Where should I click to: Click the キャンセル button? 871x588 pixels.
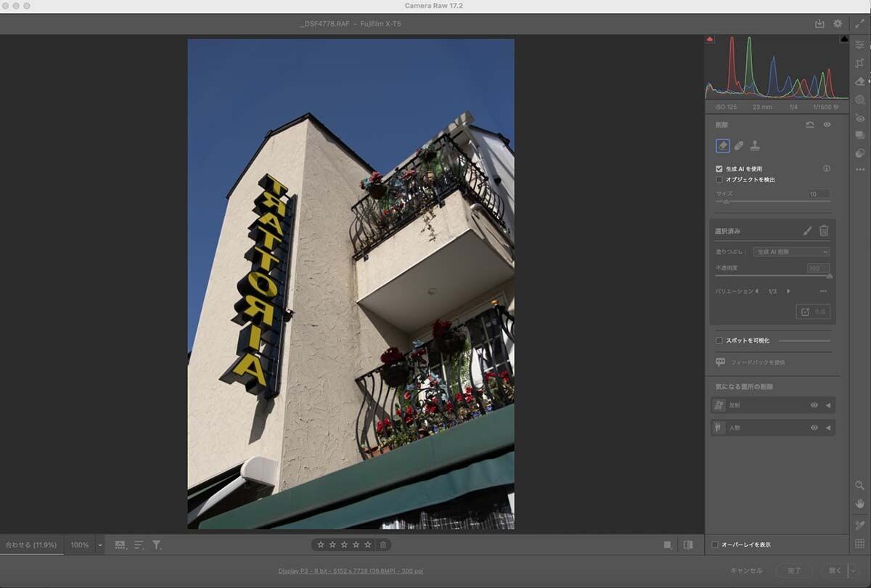click(x=746, y=571)
